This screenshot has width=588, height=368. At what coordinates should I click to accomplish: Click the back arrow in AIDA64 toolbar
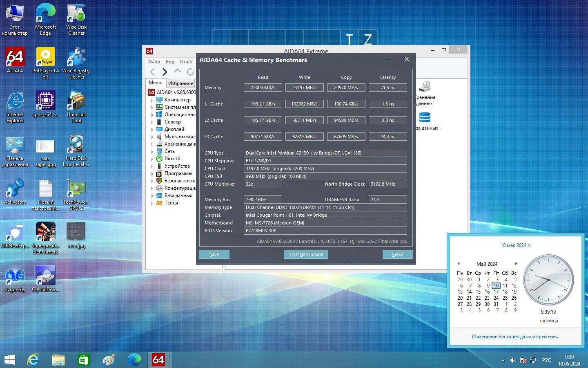[x=152, y=72]
